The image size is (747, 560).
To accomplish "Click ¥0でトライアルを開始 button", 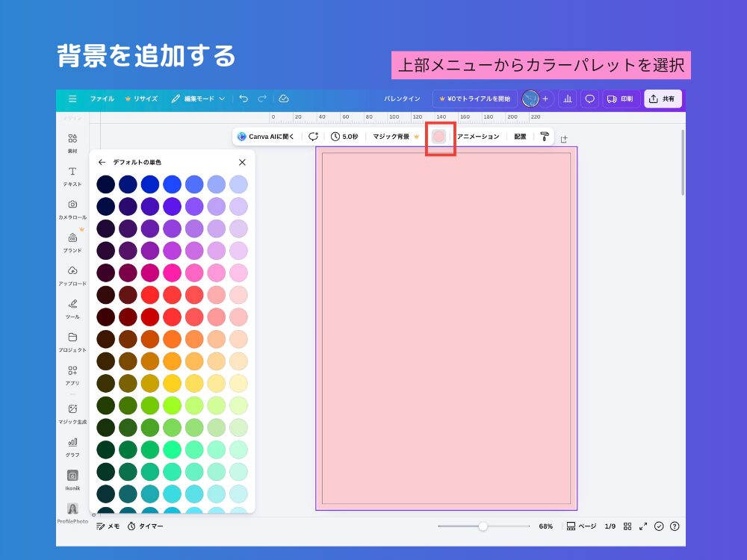I will click(477, 98).
